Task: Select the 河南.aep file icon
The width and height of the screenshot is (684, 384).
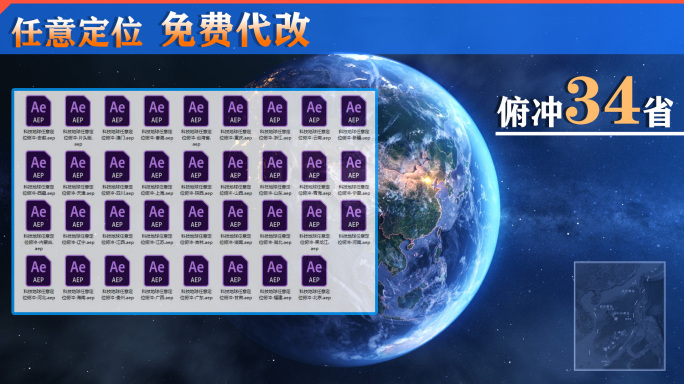Action: tap(354, 216)
